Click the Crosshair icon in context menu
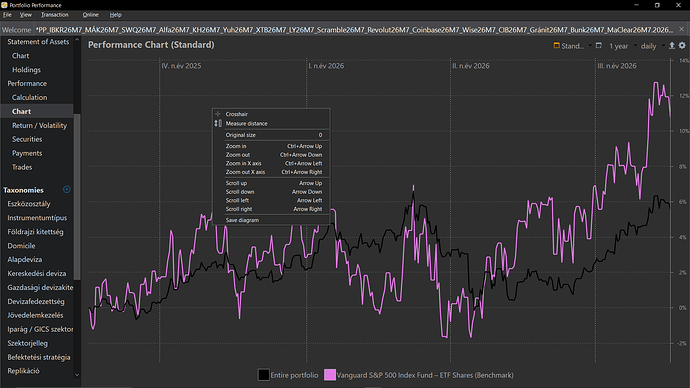The image size is (690, 388). tap(217, 114)
